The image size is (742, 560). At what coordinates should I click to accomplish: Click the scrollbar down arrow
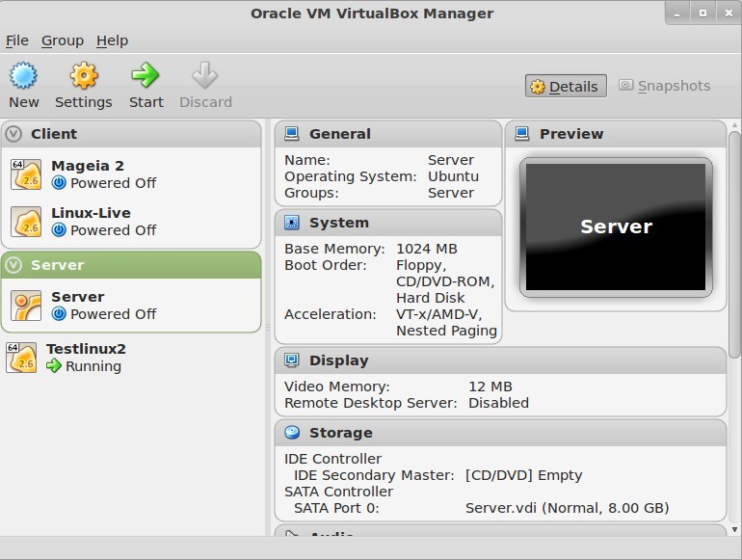[x=734, y=530]
